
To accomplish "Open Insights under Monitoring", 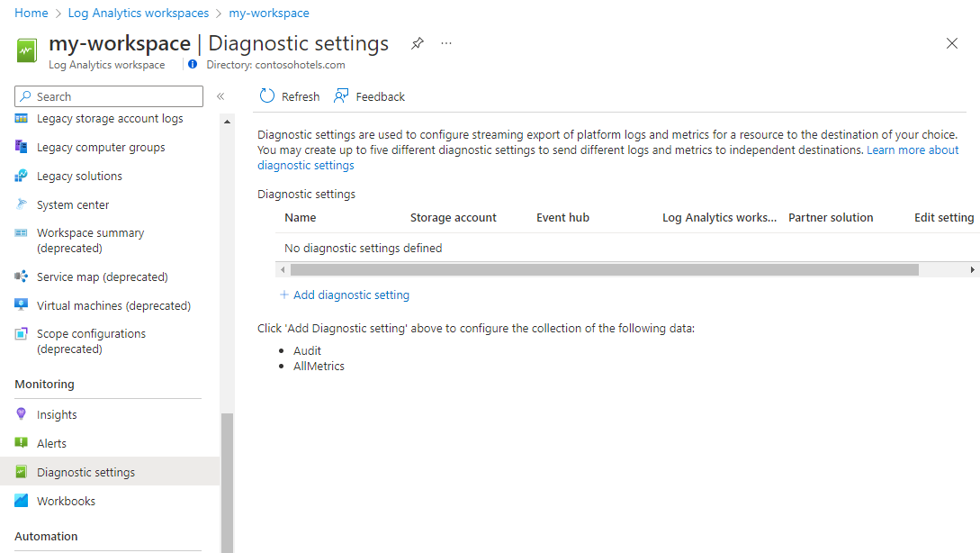I will [57, 414].
